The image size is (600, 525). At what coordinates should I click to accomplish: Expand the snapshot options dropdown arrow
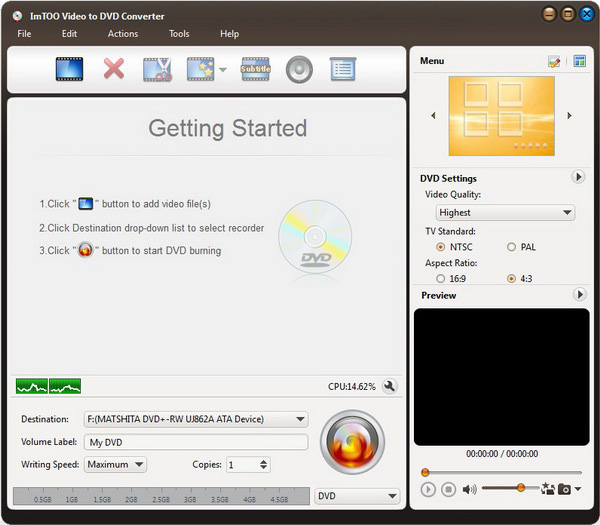578,489
